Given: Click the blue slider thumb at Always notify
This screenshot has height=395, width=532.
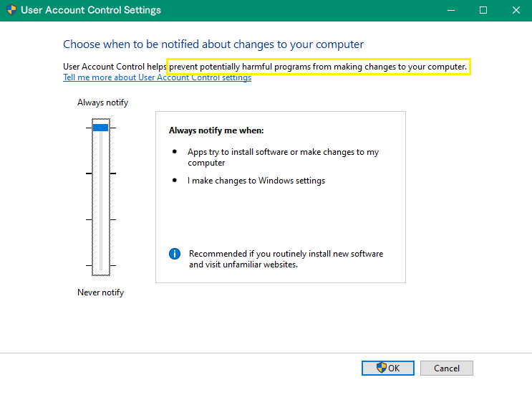Looking at the screenshot, I should coord(101,128).
